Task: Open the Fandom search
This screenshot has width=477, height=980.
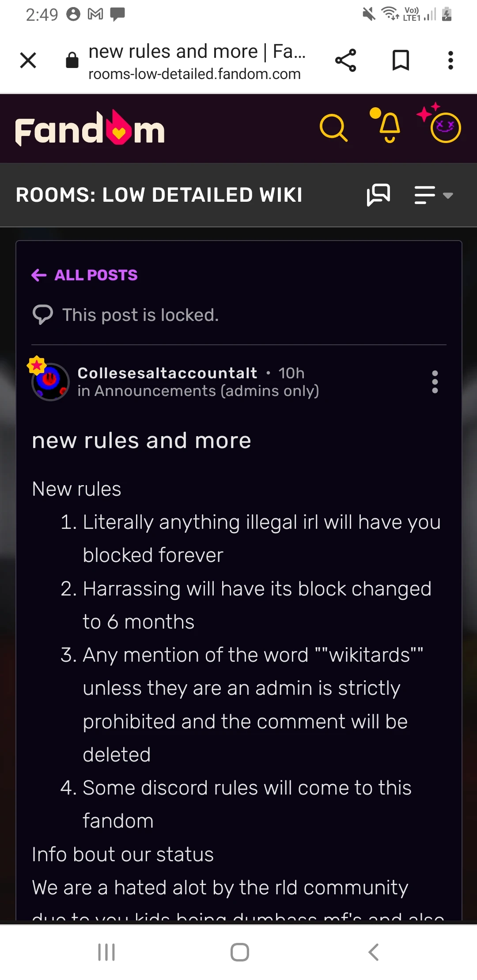Action: pos(334,128)
